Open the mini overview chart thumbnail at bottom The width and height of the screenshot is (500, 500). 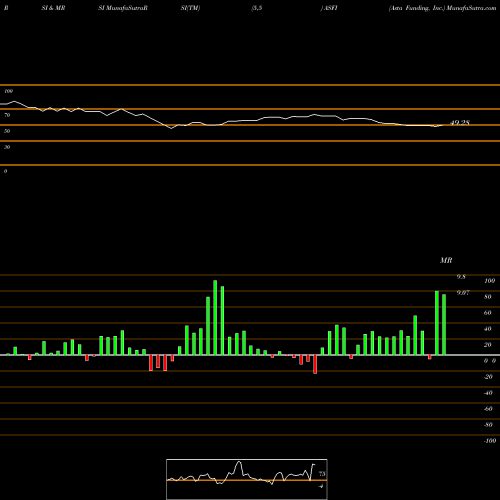[x=247, y=479]
